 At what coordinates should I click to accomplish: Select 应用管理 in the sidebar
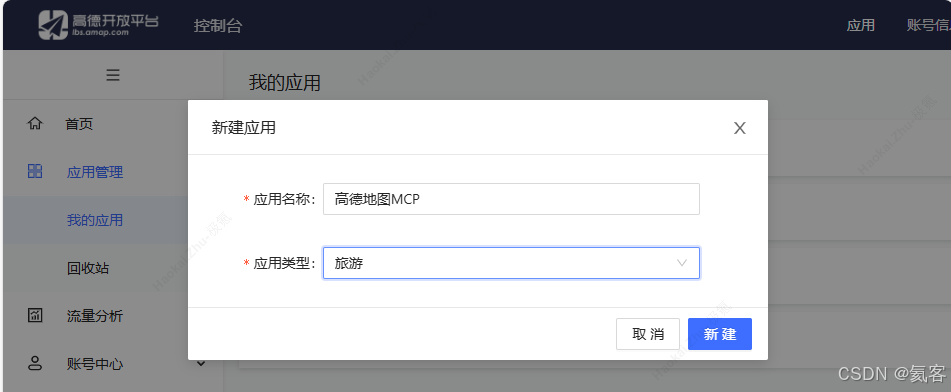point(95,172)
